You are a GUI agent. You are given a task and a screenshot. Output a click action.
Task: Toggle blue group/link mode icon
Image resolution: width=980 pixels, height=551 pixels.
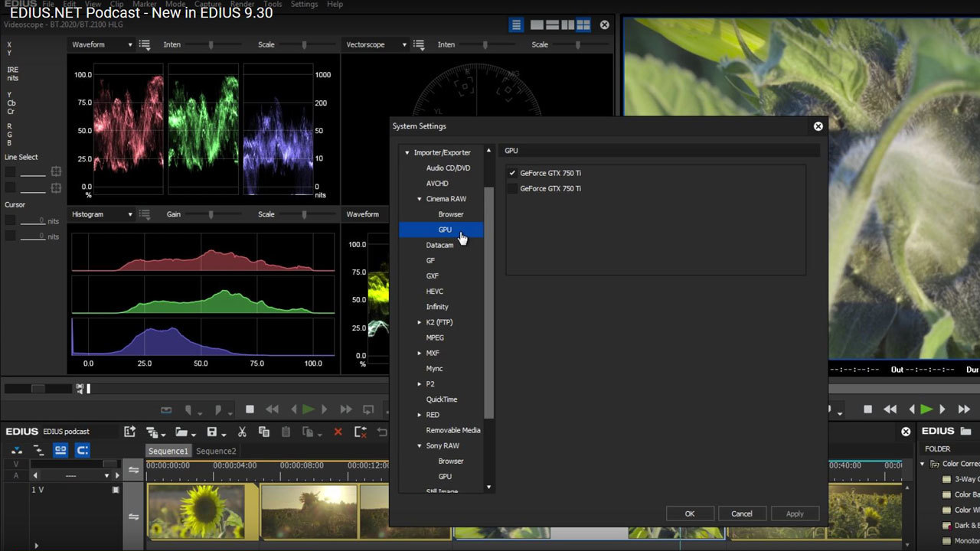tap(60, 451)
